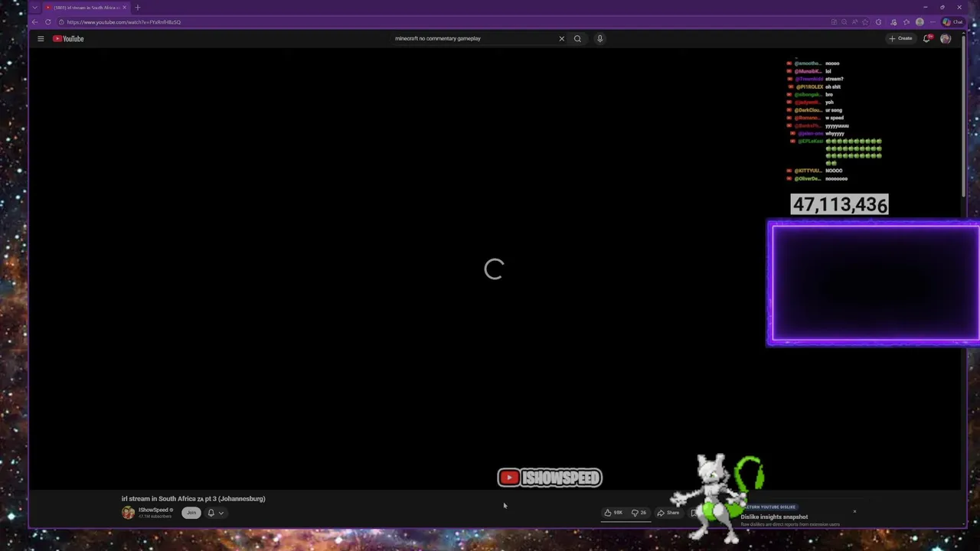
Task: Open YouTube notifications bell
Action: pyautogui.click(x=926, y=38)
